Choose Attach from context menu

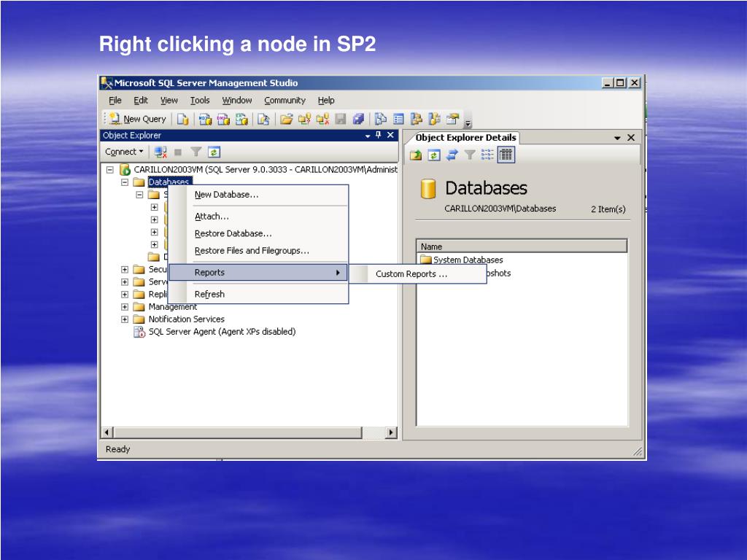pyautogui.click(x=259, y=217)
